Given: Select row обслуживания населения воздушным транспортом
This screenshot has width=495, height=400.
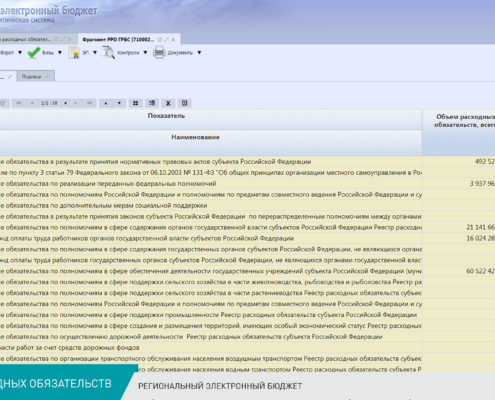Looking at the screenshot, I should [211, 359].
